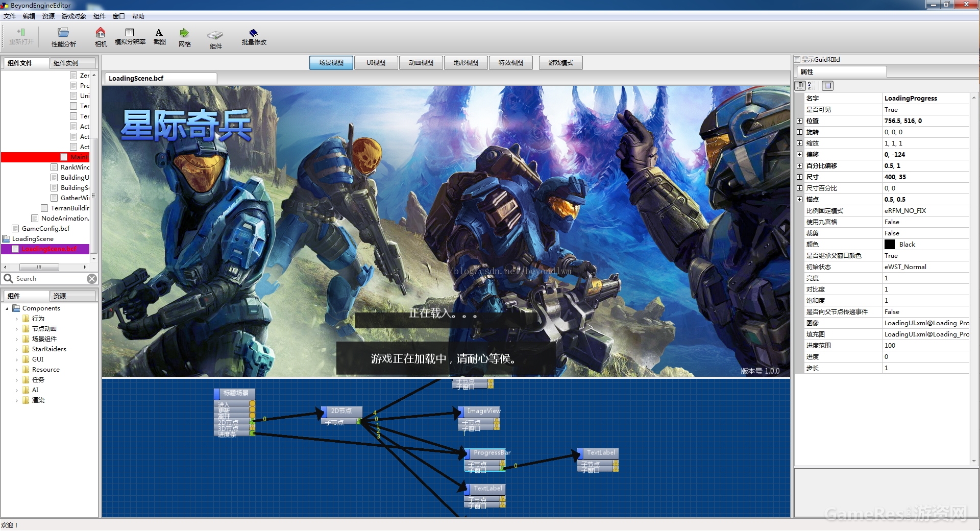Expand the 尺寸 size property
Screen dimensions: 980x531
799,177
